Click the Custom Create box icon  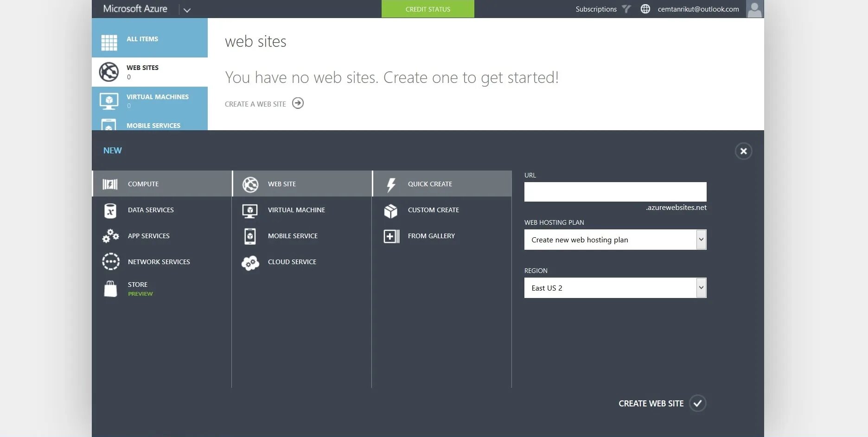coord(391,211)
